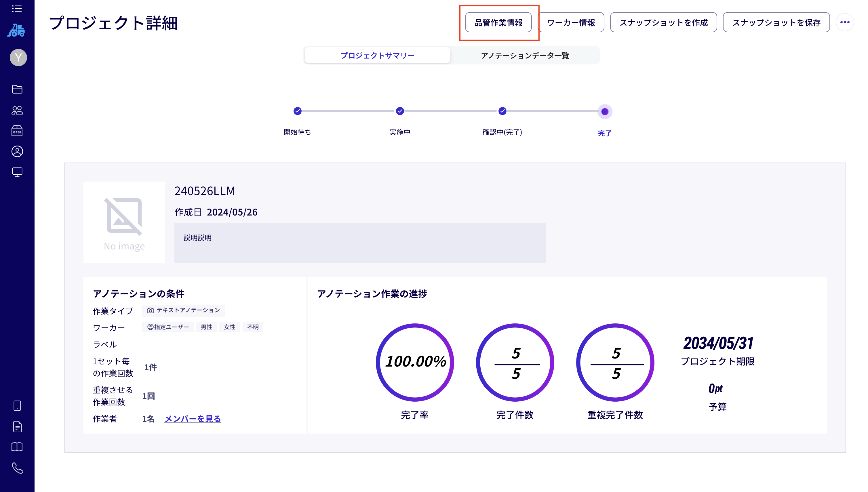Open the folder icon in sidebar
The width and height of the screenshot is (868, 492).
coord(17,89)
